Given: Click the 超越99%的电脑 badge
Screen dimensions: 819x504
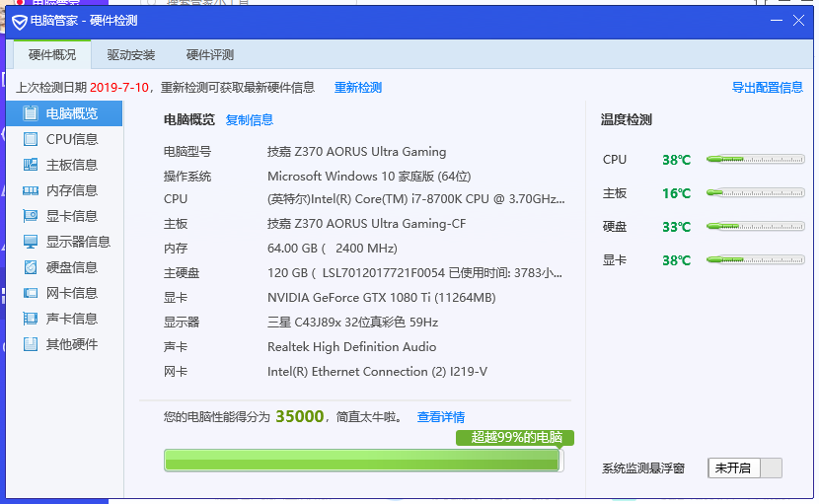Looking at the screenshot, I should tap(515, 437).
